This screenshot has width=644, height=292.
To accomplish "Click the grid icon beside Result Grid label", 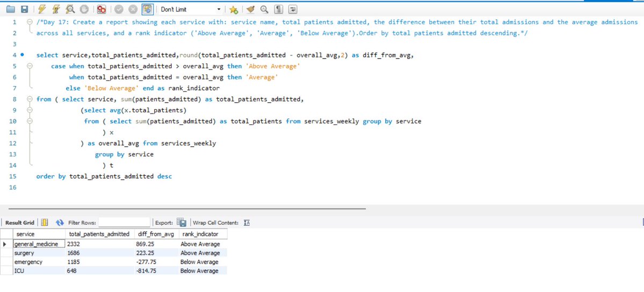I will coord(45,223).
